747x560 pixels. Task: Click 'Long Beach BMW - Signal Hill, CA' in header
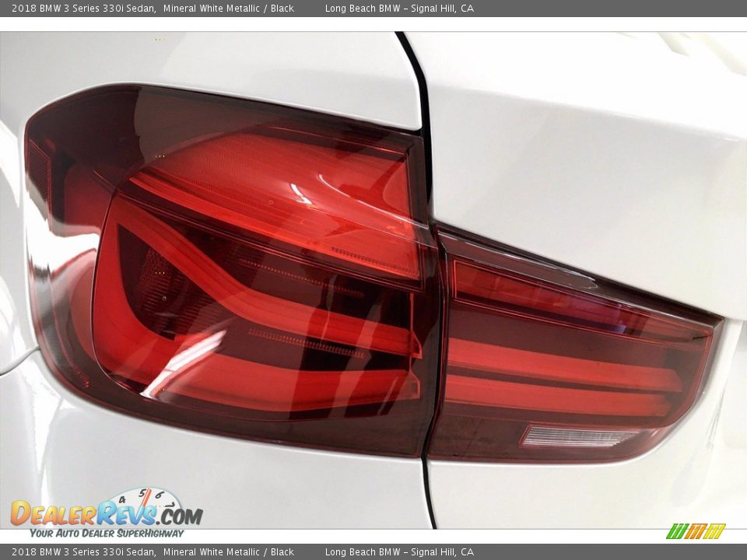coord(399,9)
